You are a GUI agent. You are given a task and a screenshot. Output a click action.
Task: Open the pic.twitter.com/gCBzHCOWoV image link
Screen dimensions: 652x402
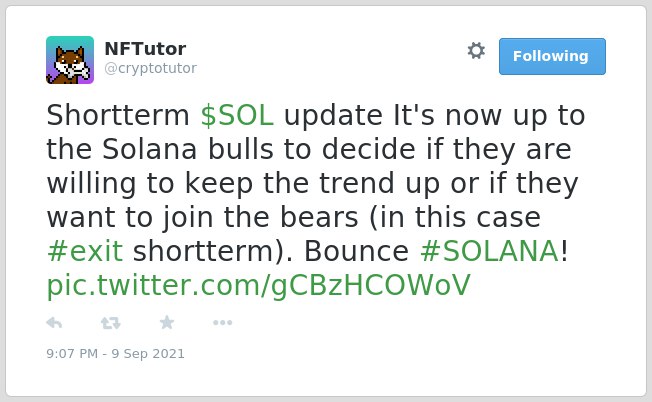(x=258, y=286)
